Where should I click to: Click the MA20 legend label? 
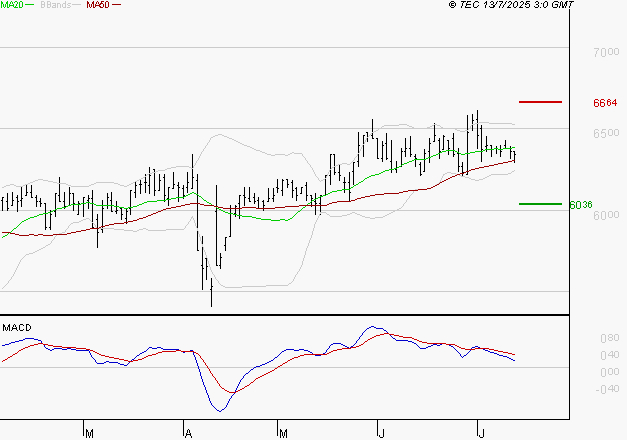click(x=11, y=5)
